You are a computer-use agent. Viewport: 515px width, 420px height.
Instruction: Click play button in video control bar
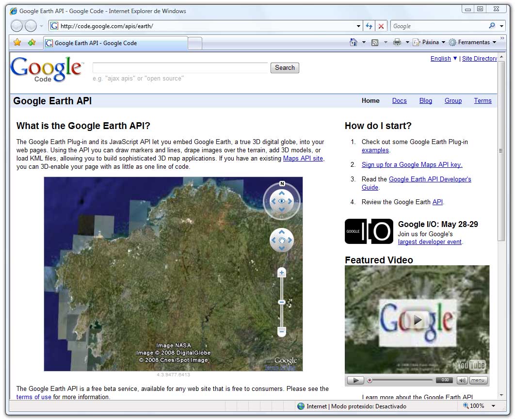click(x=355, y=380)
